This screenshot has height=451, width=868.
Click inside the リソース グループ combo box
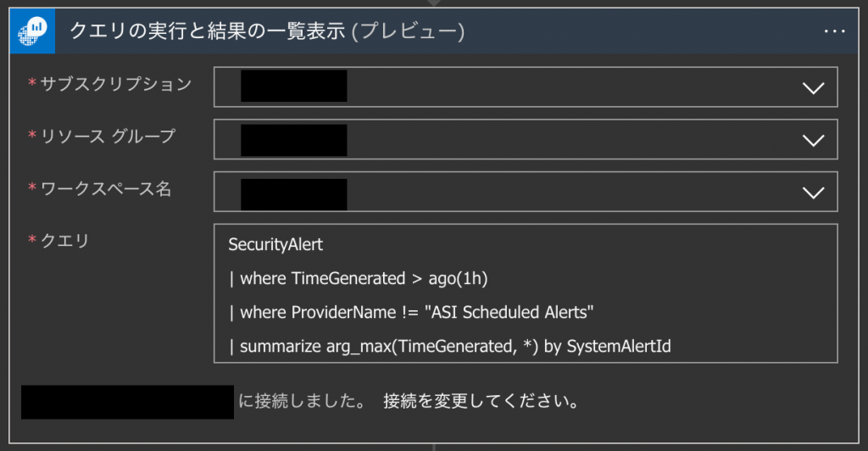pos(526,139)
